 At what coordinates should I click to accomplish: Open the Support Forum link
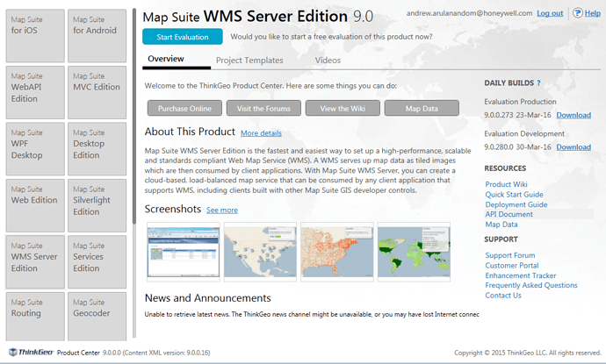[510, 255]
